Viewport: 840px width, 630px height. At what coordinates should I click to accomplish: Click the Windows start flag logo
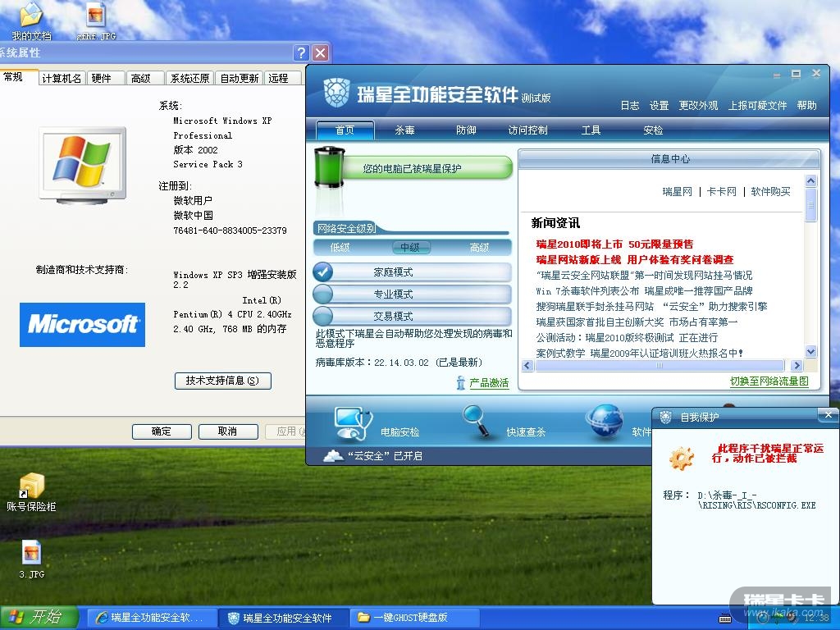click(x=16, y=617)
